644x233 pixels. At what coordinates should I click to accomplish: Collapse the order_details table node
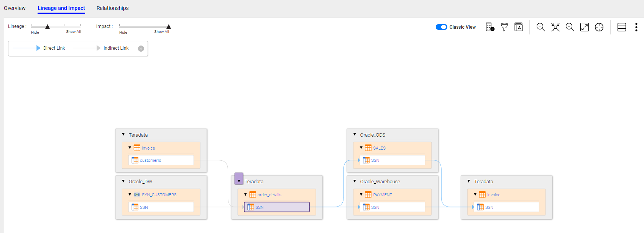pos(246,194)
